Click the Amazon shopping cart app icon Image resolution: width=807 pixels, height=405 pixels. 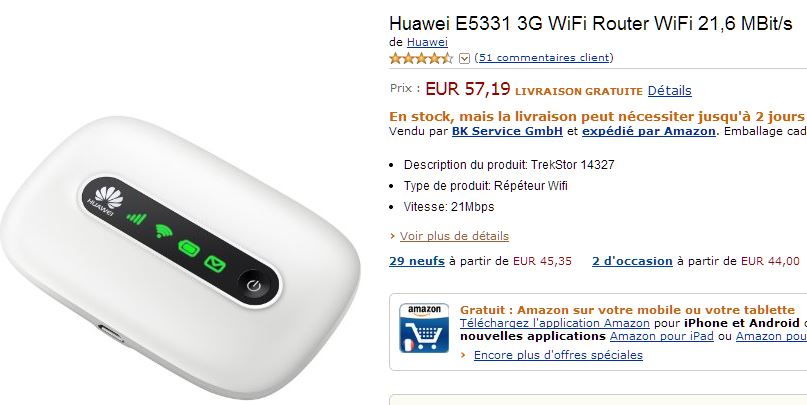[x=424, y=328]
